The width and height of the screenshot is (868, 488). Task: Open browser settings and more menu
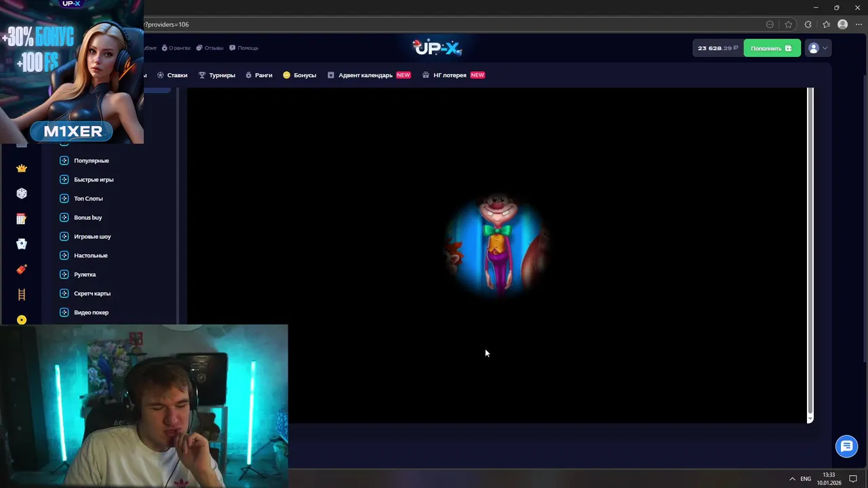[x=859, y=24]
